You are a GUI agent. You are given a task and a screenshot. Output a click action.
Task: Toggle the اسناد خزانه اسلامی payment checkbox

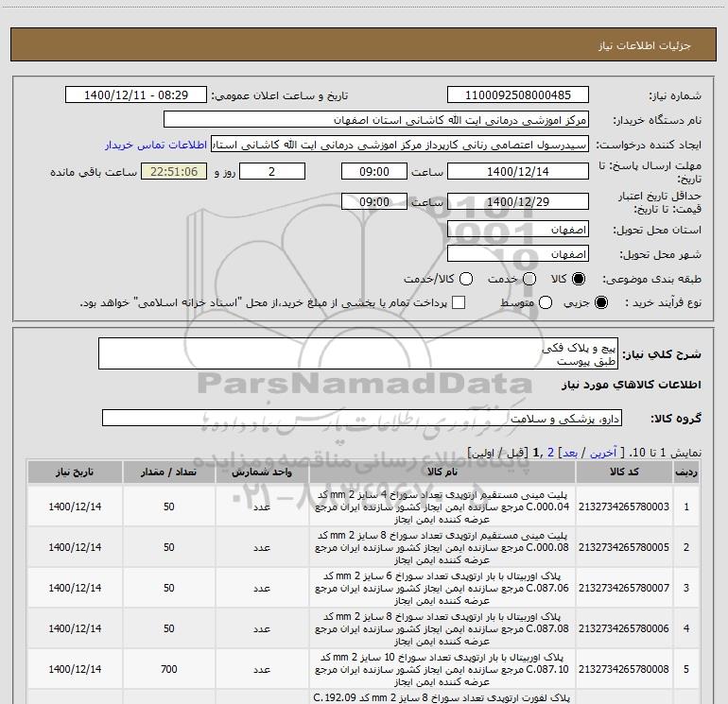459,302
